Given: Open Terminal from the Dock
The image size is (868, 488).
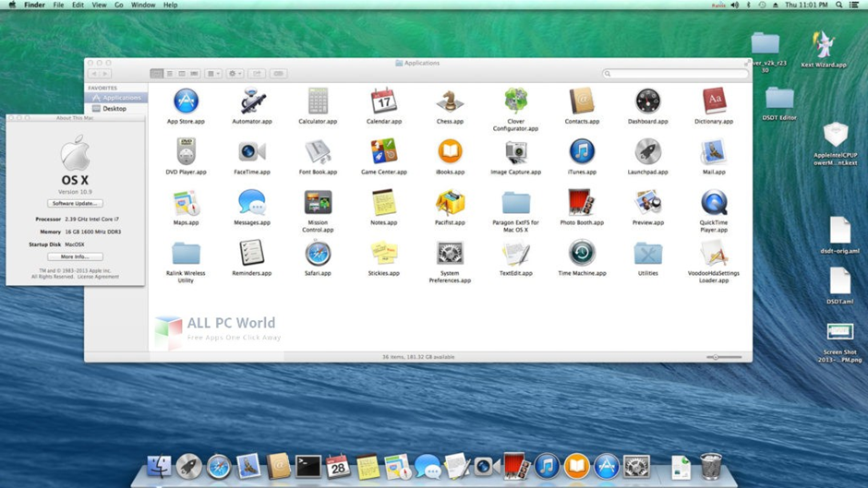Looking at the screenshot, I should click(307, 467).
